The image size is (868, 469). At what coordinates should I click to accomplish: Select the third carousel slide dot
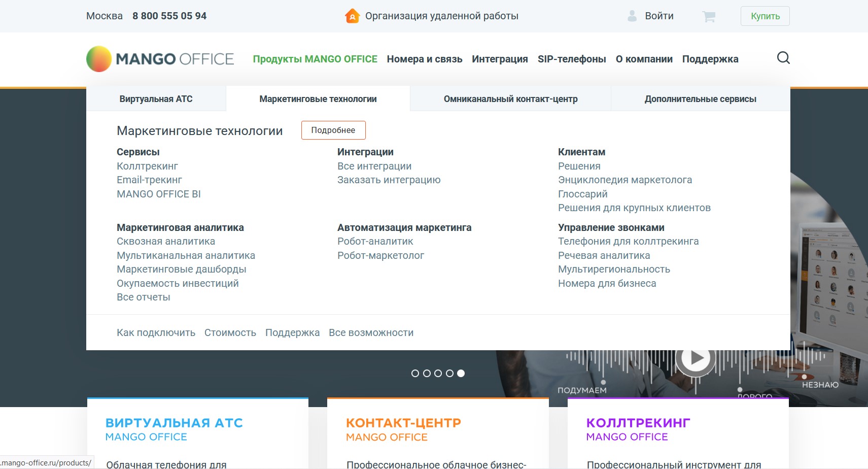[438, 374]
